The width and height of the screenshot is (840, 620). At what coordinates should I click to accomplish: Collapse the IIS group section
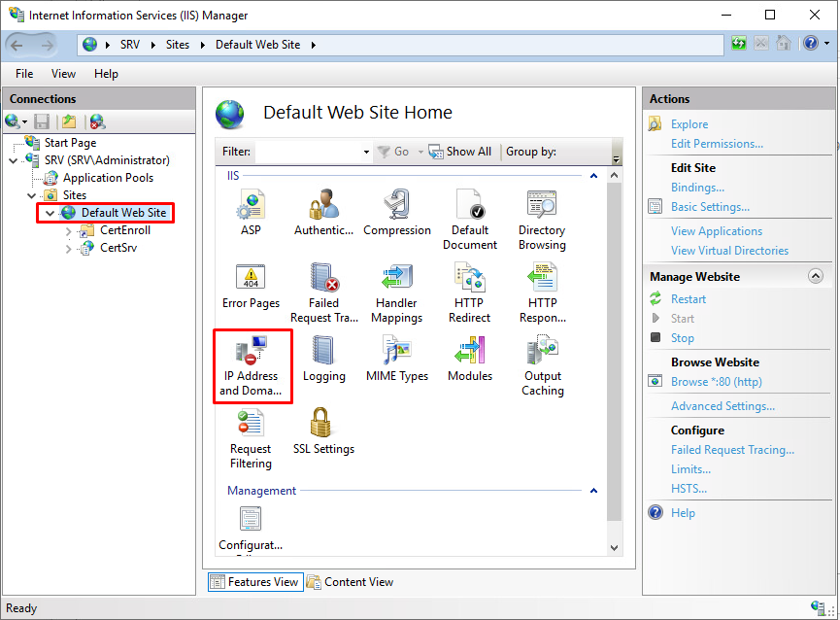pyautogui.click(x=593, y=176)
